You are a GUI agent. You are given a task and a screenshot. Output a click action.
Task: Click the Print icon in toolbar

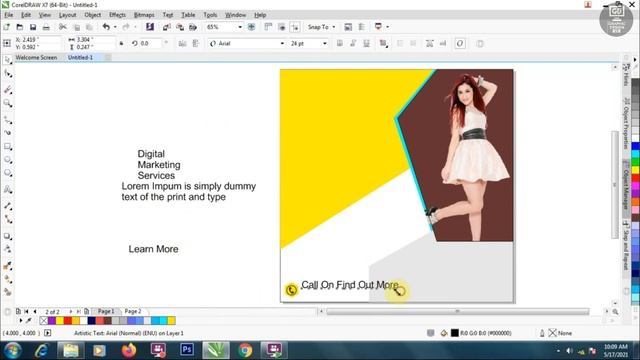[46, 27]
